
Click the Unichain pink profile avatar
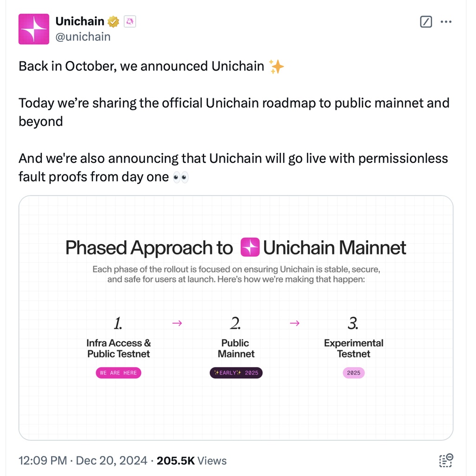(34, 29)
